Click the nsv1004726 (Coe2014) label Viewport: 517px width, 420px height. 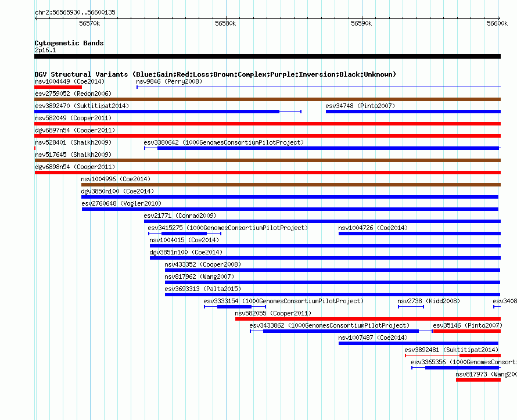click(x=373, y=228)
